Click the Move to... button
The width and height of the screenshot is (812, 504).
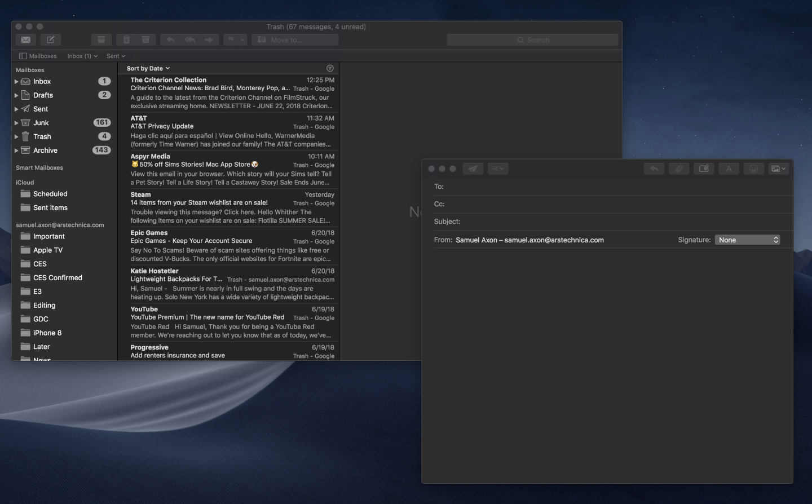click(x=295, y=39)
